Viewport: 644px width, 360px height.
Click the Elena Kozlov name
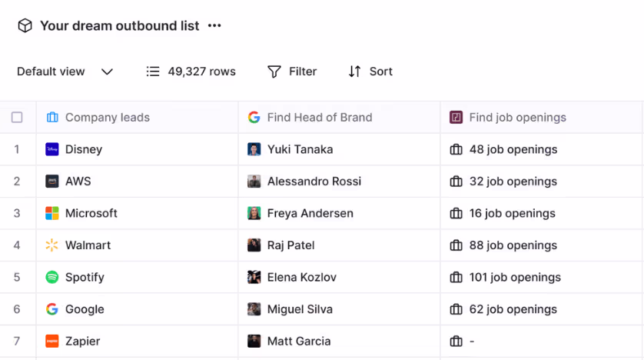pos(302,278)
